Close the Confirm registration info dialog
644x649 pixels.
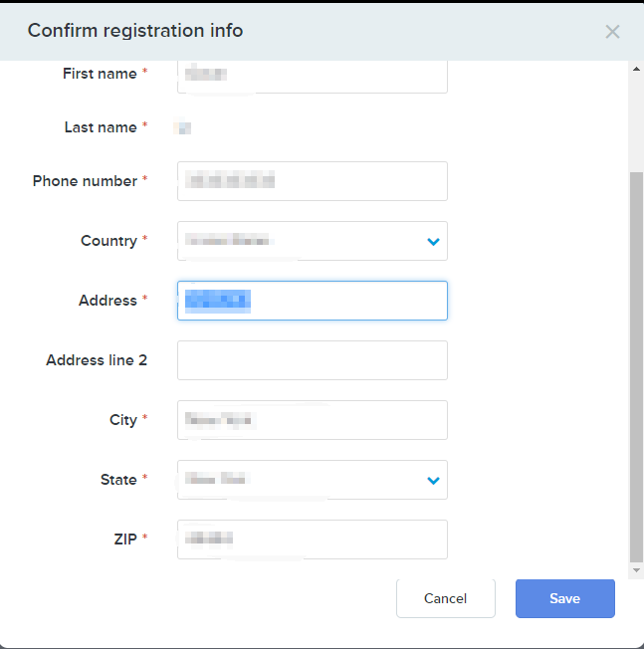[x=612, y=32]
